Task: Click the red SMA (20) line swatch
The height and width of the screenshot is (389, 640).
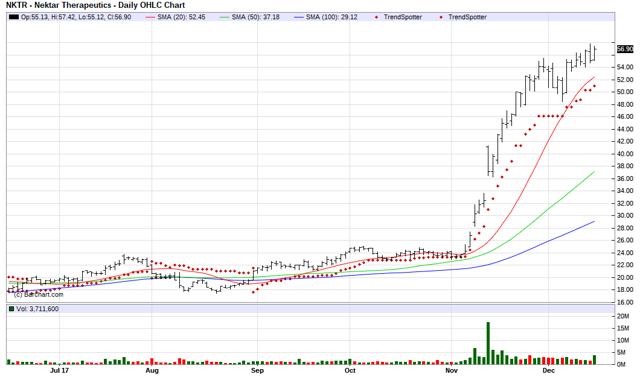Action: pyautogui.click(x=151, y=17)
